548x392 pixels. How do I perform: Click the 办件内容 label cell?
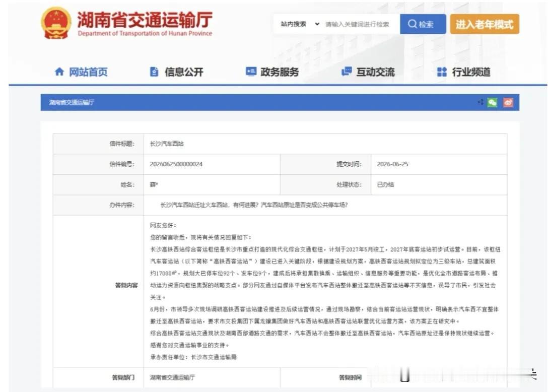point(98,205)
